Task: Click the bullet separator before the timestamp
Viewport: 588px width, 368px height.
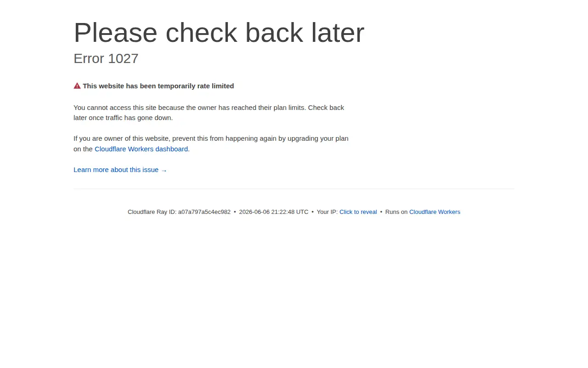Action: [235, 212]
